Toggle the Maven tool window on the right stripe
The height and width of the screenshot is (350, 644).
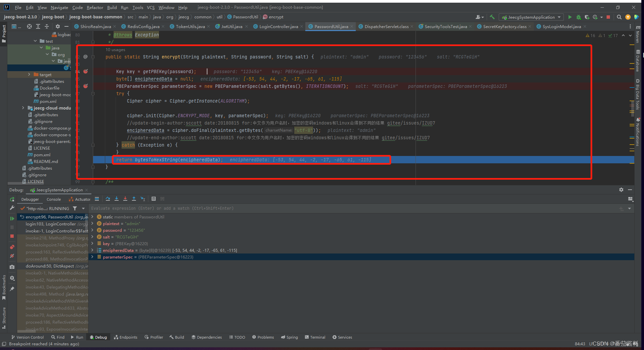[638, 34]
